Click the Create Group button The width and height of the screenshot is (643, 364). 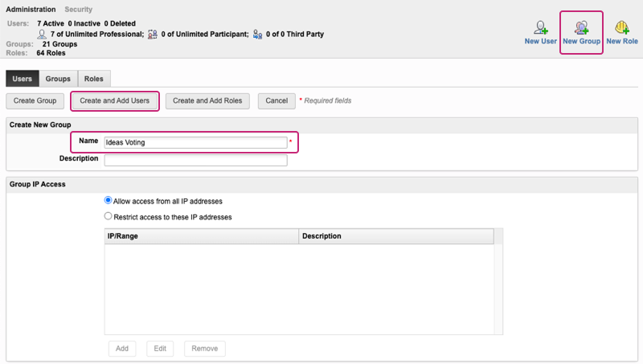[35, 100]
